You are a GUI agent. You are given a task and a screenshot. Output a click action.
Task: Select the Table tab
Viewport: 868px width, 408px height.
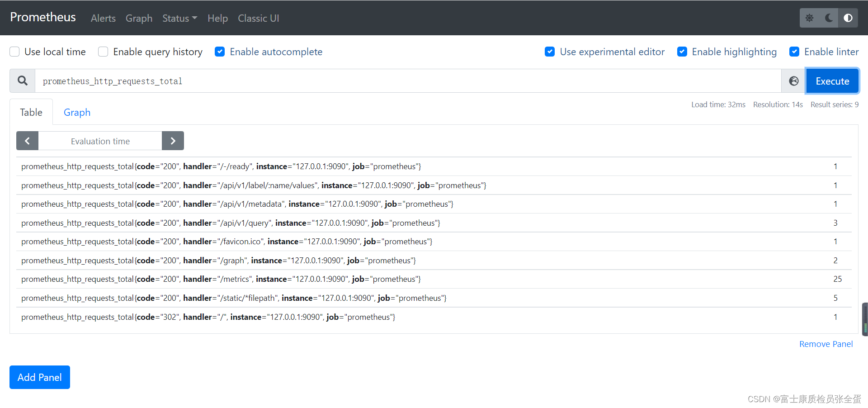pyautogui.click(x=31, y=112)
